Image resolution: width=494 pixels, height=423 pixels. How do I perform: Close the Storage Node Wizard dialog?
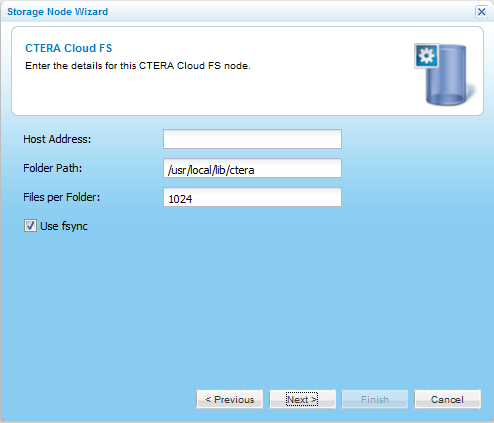pyautogui.click(x=481, y=12)
